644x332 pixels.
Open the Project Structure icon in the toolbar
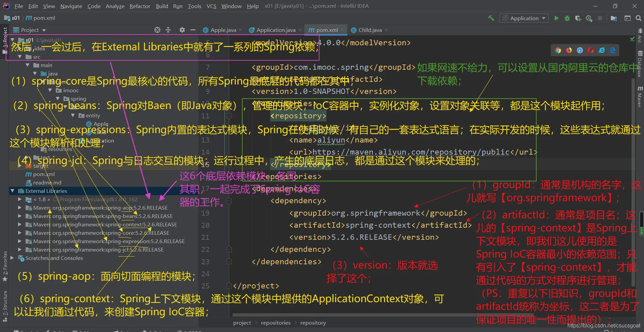tap(614, 18)
